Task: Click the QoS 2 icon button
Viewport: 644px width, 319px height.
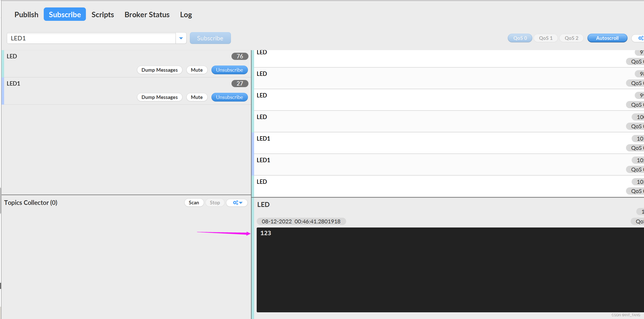Action: click(x=571, y=38)
